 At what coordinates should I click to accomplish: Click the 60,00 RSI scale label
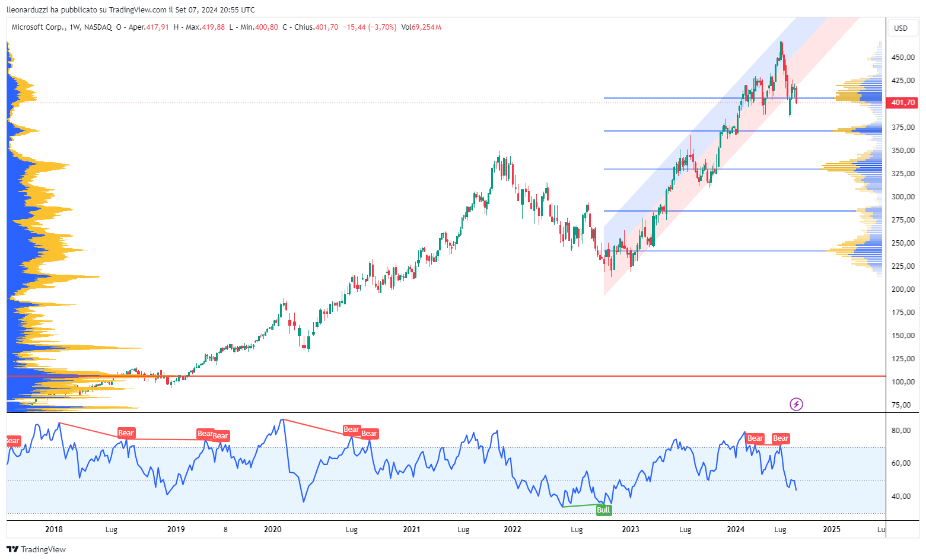901,463
